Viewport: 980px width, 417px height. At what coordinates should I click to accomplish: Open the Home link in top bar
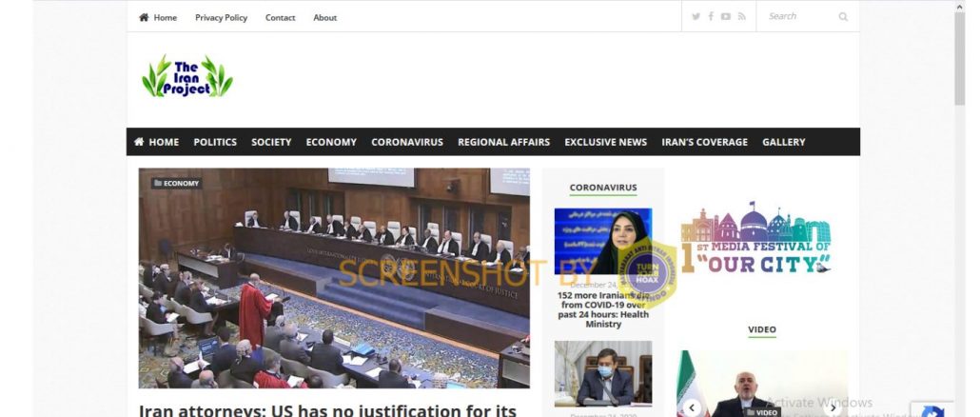165,17
